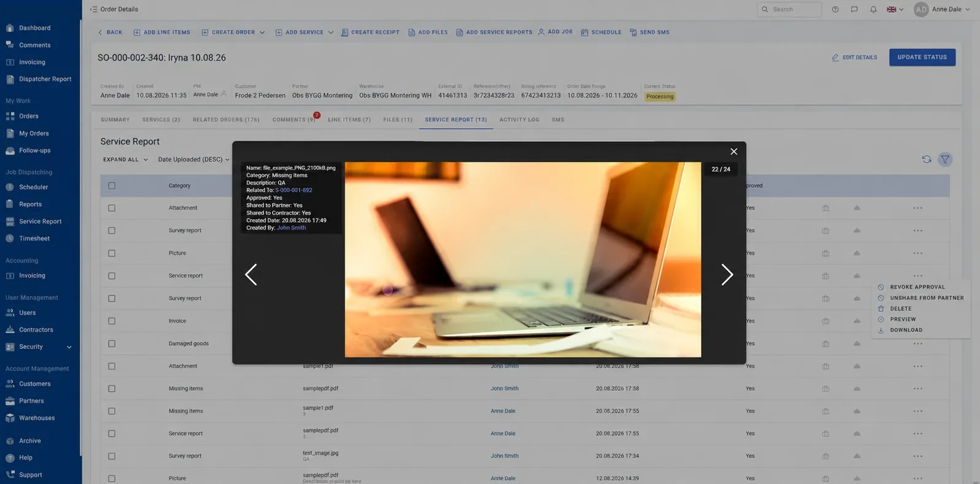Open the S-000-001-892 related order link

coord(293,190)
